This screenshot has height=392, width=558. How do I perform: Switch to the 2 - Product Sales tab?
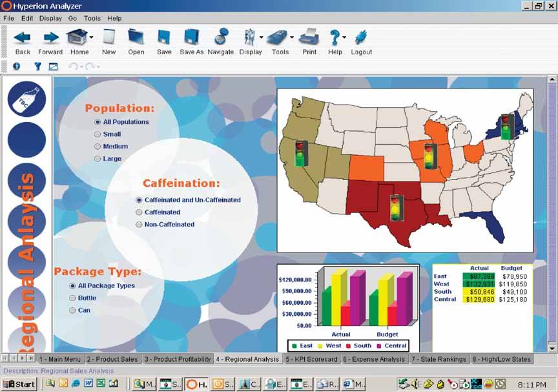tap(112, 359)
